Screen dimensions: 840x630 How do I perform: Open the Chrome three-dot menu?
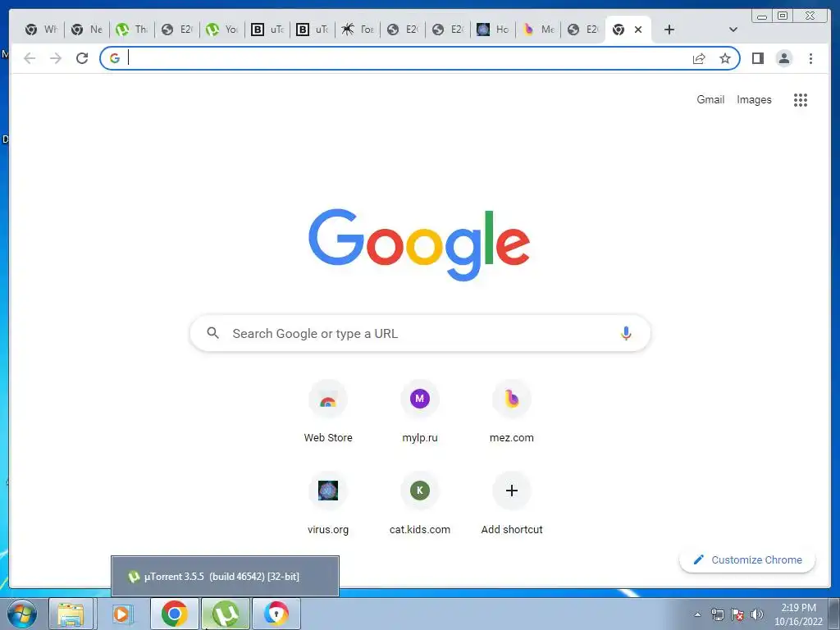click(x=810, y=58)
